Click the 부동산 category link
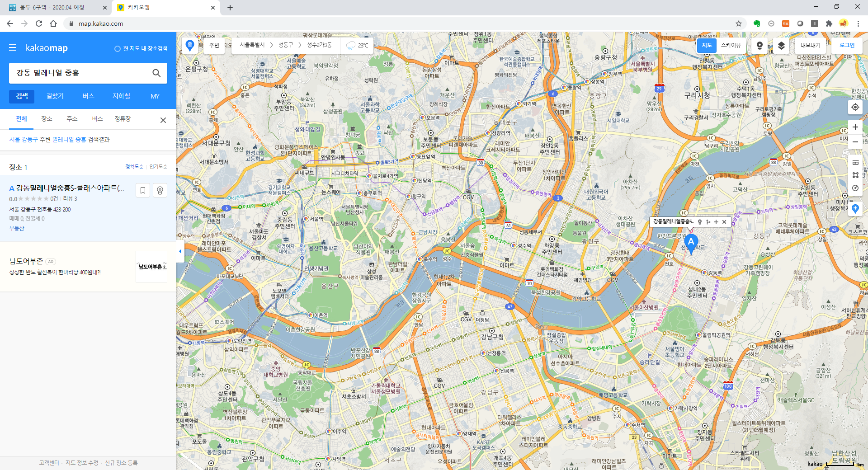Viewport: 868px width, 470px height. point(17,229)
